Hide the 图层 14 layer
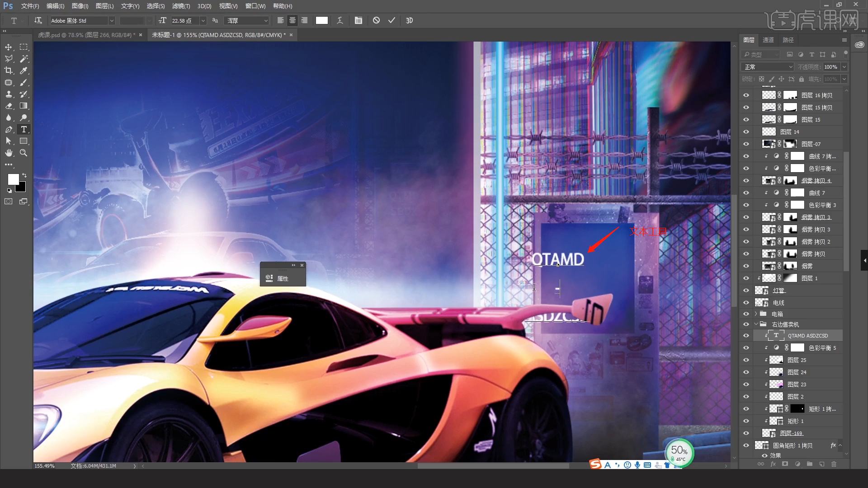The height and width of the screenshot is (488, 868). pyautogui.click(x=746, y=132)
